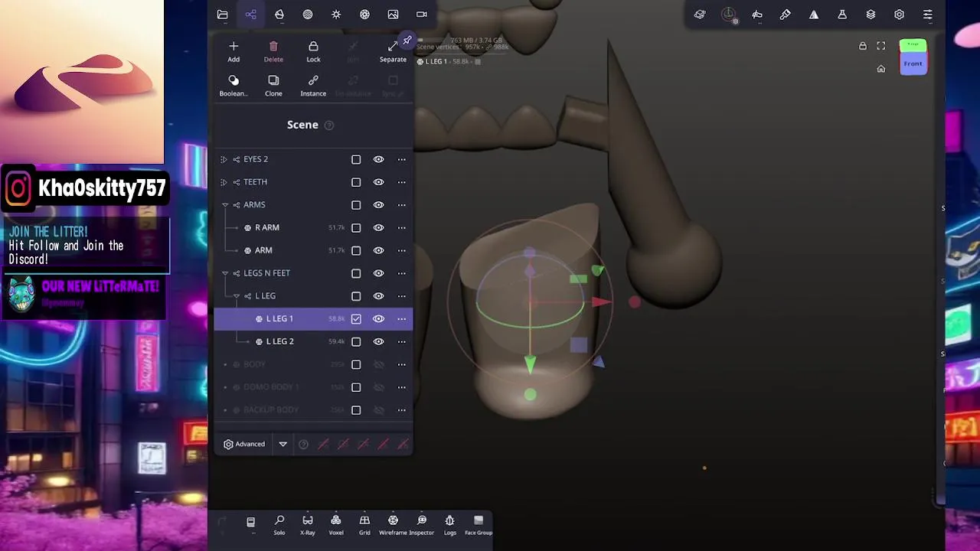Screen dimensions: 980x551
Task: Collapse the ARMS group
Action: tap(225, 205)
